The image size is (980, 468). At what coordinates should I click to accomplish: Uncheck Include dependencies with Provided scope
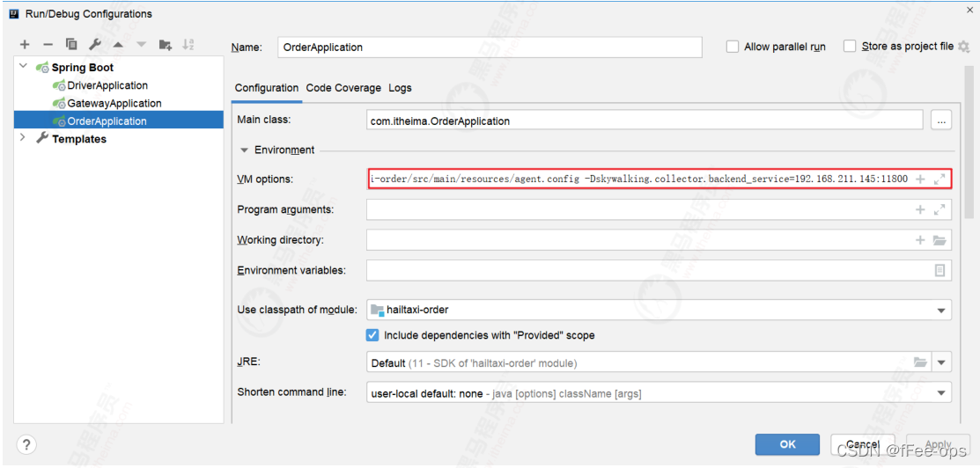372,335
